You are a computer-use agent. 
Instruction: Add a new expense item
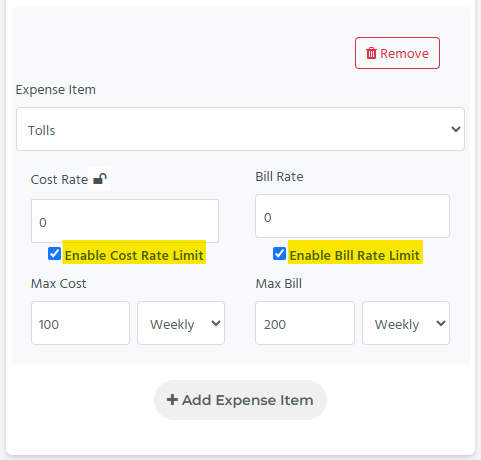pyautogui.click(x=240, y=400)
